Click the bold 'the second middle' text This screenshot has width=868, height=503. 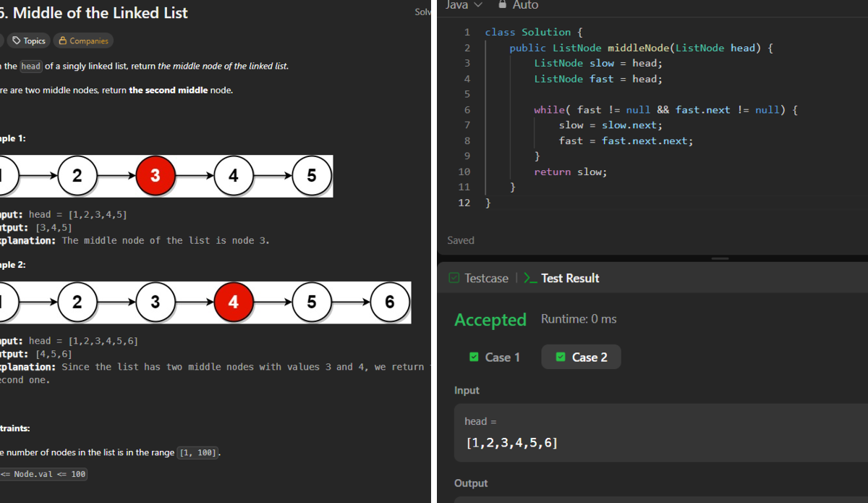(169, 90)
